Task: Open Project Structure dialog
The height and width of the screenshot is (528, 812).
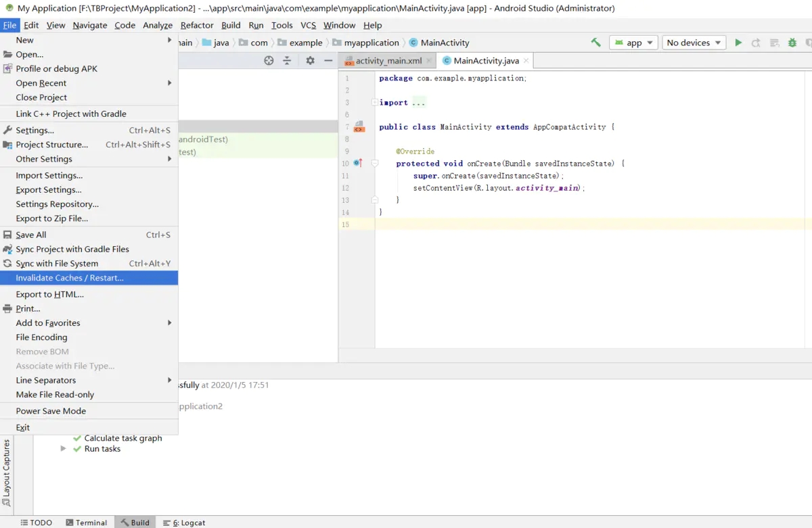Action: pos(89,145)
